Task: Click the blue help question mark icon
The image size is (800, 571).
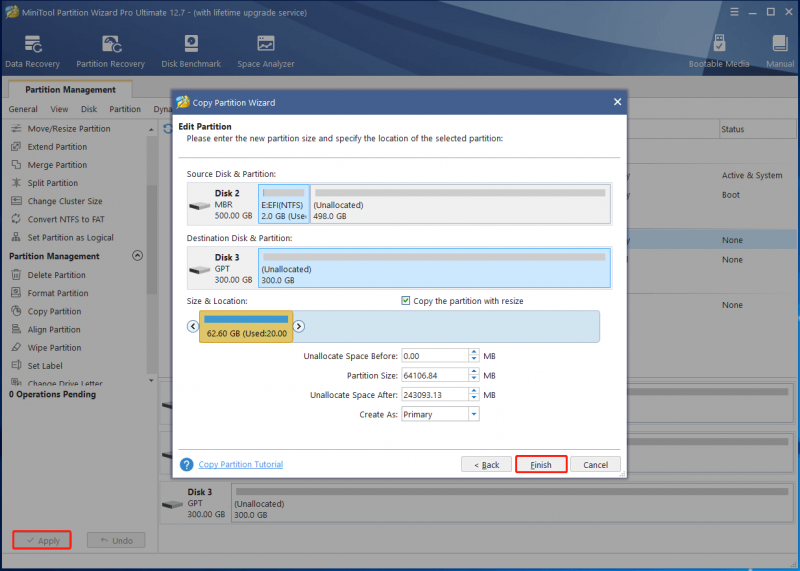Action: [x=187, y=464]
